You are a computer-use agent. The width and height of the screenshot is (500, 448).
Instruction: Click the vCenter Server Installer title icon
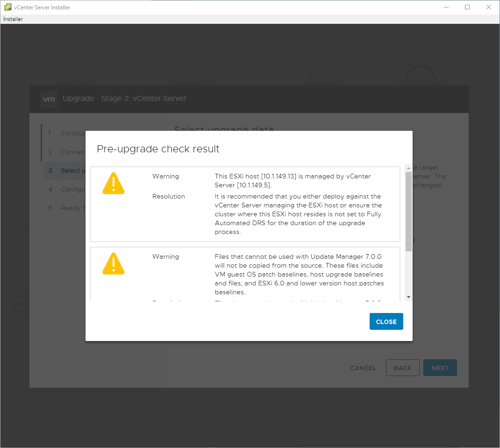[x=7, y=7]
